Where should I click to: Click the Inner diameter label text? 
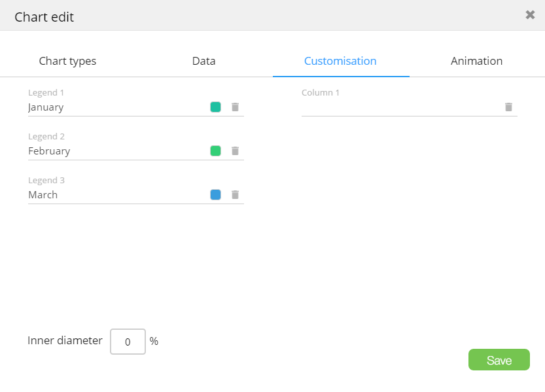coord(65,340)
